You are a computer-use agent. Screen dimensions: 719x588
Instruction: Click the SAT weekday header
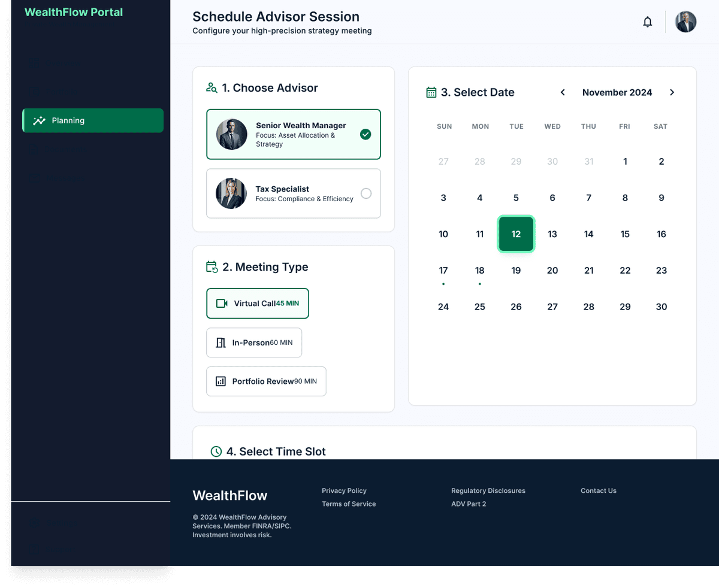[x=660, y=126]
